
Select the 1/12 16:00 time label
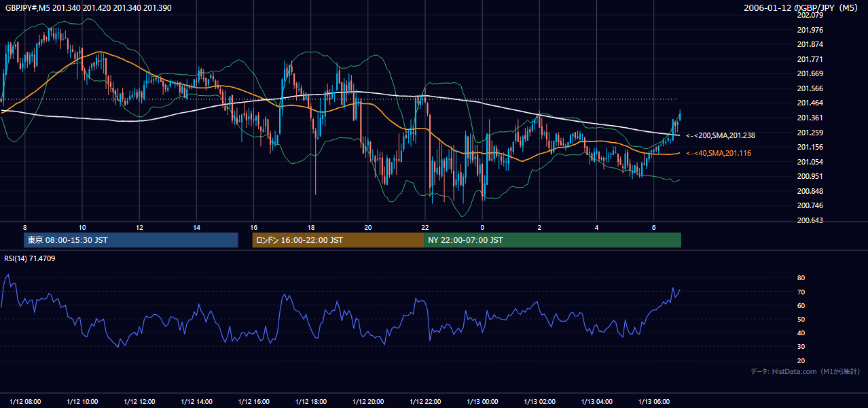(255, 401)
